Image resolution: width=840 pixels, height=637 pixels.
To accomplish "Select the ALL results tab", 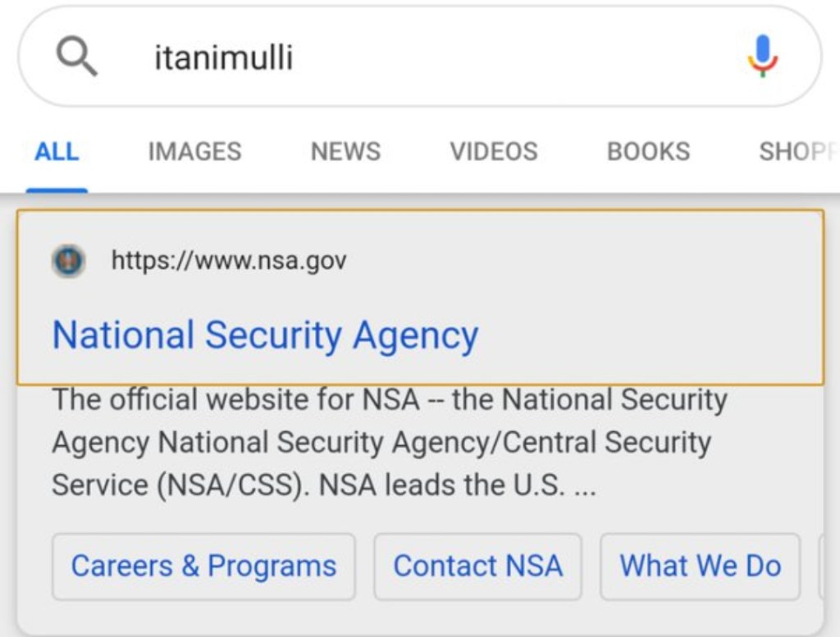I will (x=57, y=152).
